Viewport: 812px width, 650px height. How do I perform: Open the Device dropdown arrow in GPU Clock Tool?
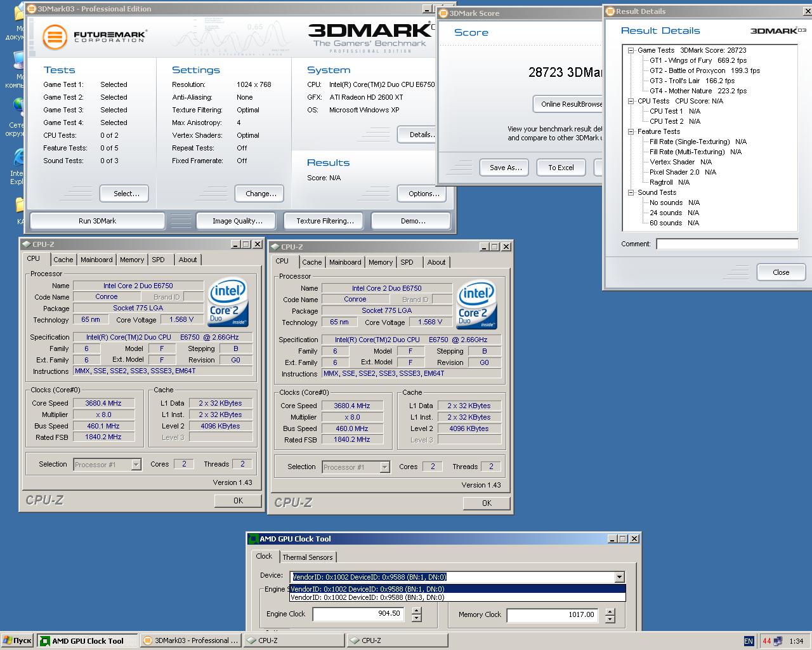[619, 577]
